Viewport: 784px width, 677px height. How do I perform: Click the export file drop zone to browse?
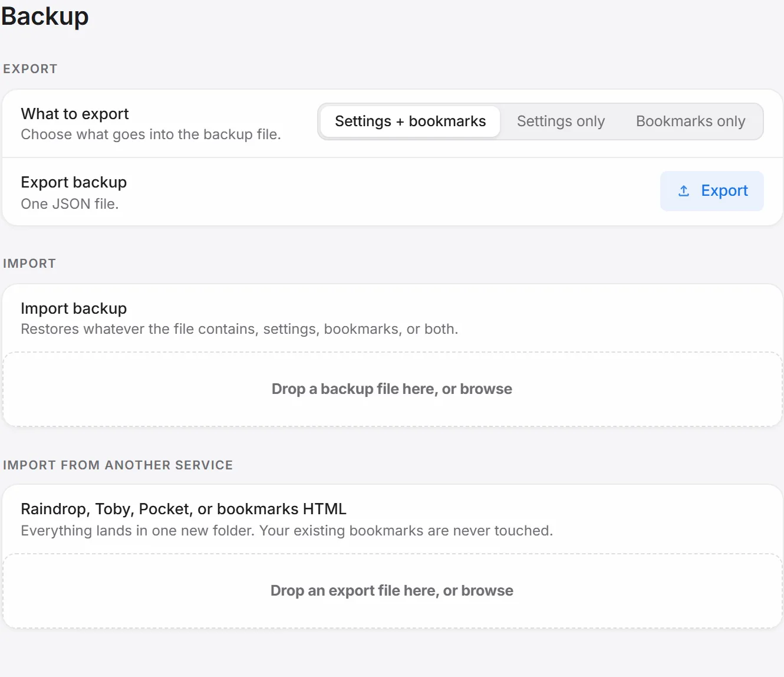pyautogui.click(x=393, y=591)
